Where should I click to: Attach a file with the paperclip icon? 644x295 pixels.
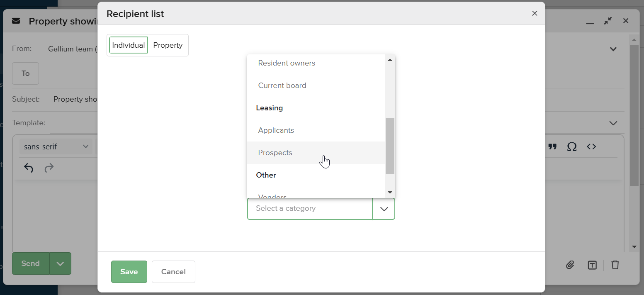[570, 265]
